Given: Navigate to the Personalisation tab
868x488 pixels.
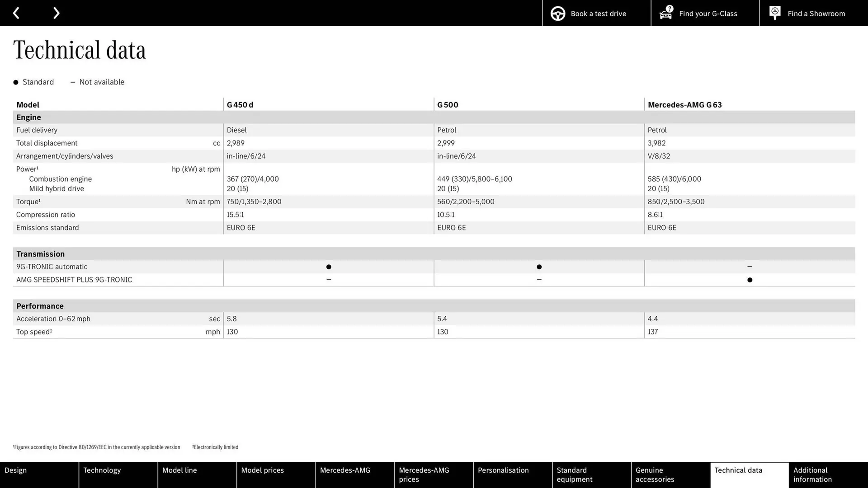Looking at the screenshot, I should (x=512, y=474).
